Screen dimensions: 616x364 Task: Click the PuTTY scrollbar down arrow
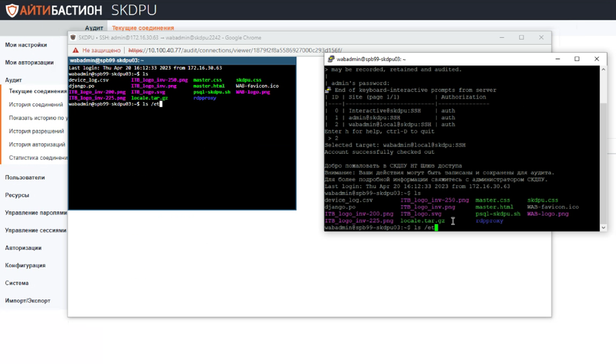pos(603,227)
